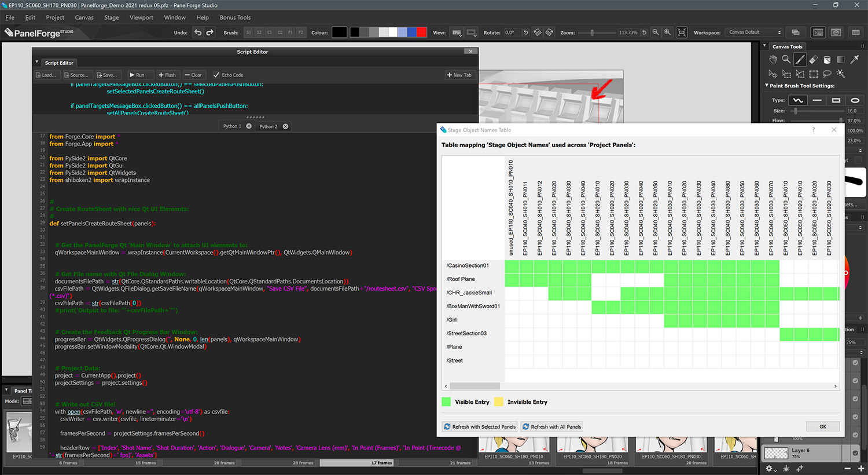Click the Flush button in Script Editor

pos(167,75)
